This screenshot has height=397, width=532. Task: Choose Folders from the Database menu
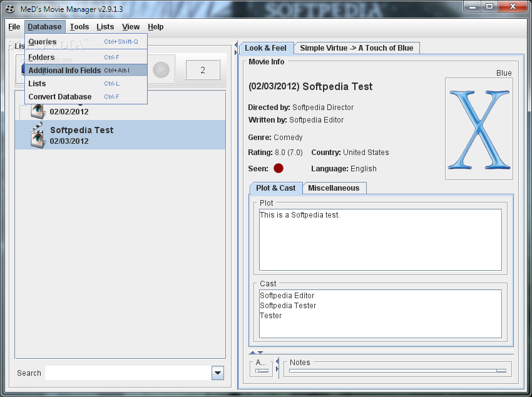(x=86, y=57)
